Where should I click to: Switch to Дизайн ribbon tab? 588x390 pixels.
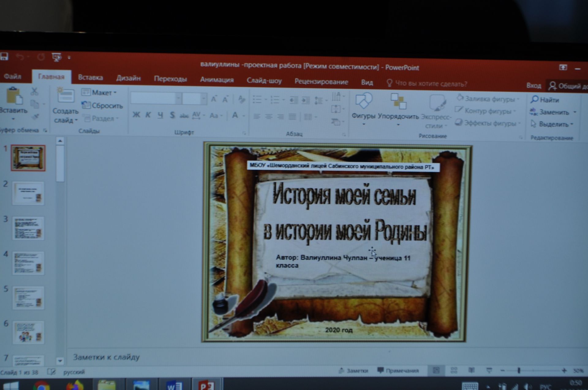coord(128,78)
